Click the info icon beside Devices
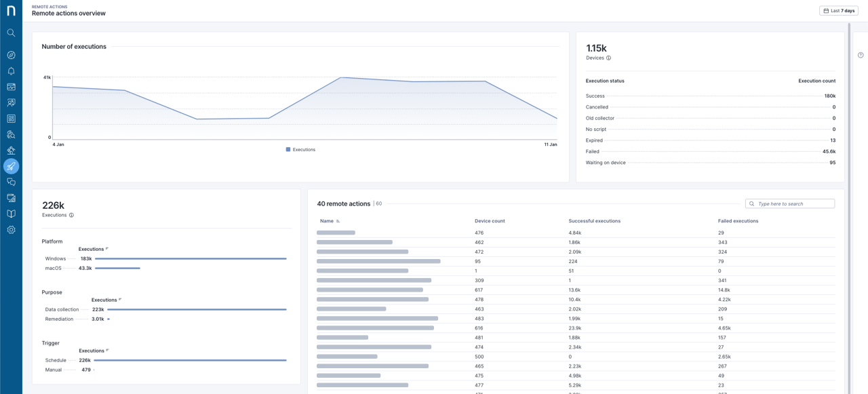The height and width of the screenshot is (394, 868). (x=608, y=58)
